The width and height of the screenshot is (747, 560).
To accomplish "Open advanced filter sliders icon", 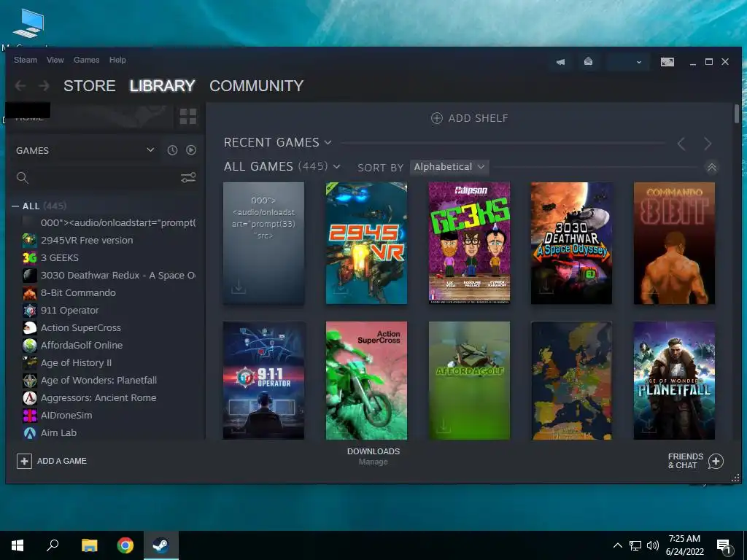I will click(x=188, y=178).
